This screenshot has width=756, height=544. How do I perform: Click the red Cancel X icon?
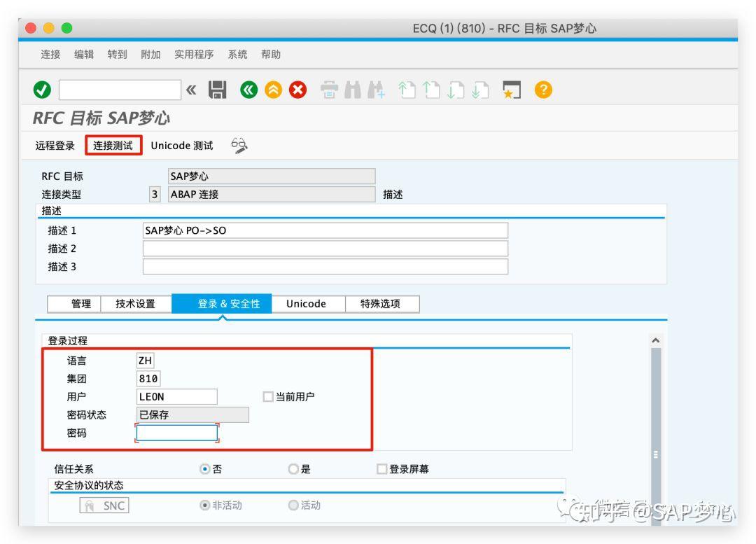[298, 90]
